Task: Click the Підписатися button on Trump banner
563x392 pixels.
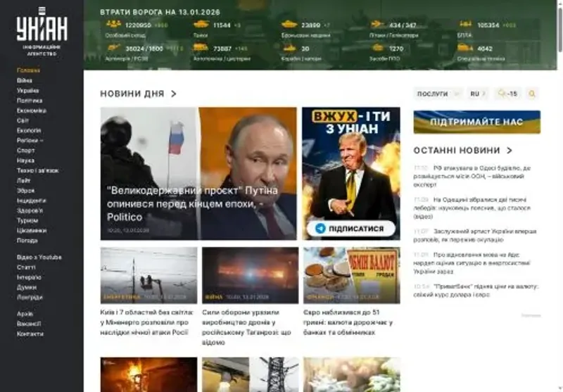Action: tap(351, 228)
